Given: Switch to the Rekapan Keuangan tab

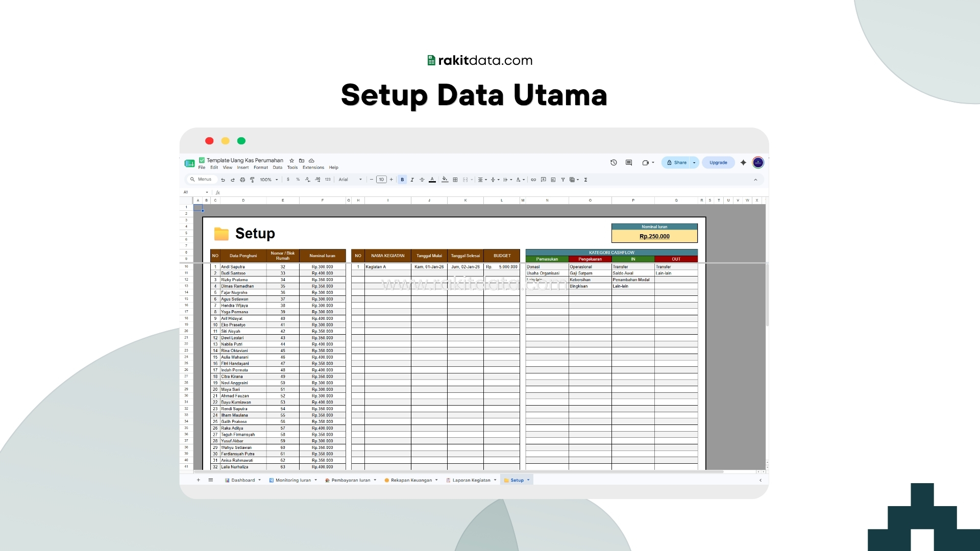Looking at the screenshot, I should (x=411, y=480).
